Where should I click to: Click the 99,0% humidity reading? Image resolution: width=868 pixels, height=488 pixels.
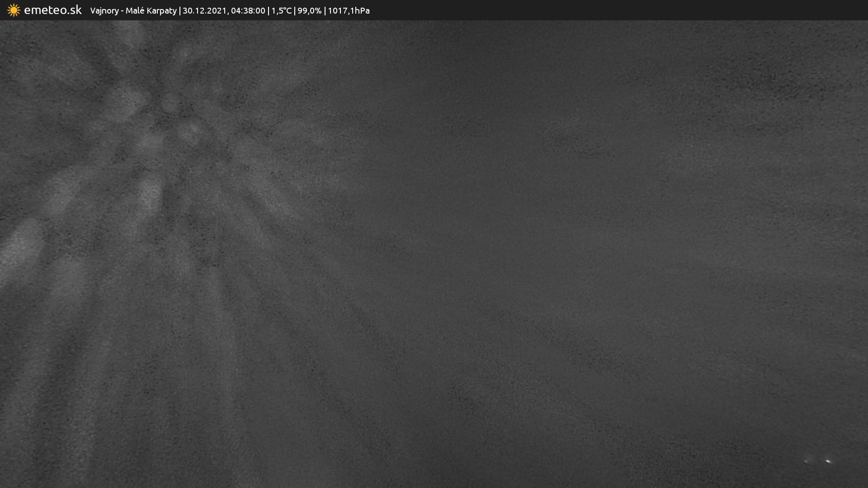coord(309,10)
